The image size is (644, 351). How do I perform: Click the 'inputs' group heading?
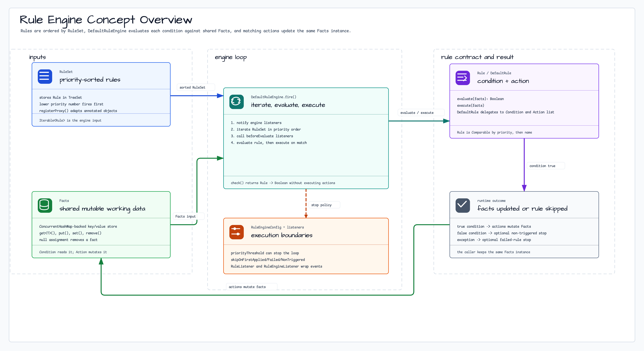pyautogui.click(x=38, y=57)
